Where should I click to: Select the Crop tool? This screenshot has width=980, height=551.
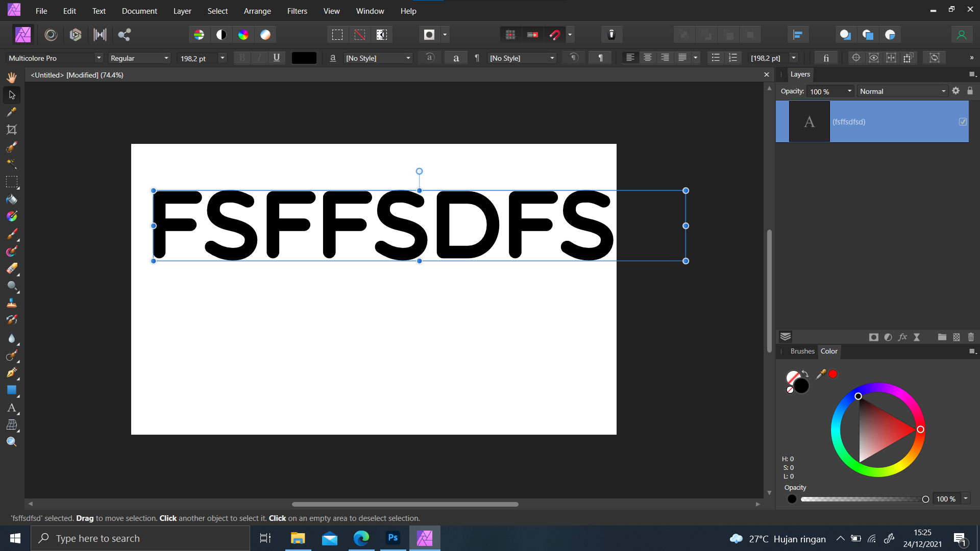pyautogui.click(x=12, y=129)
